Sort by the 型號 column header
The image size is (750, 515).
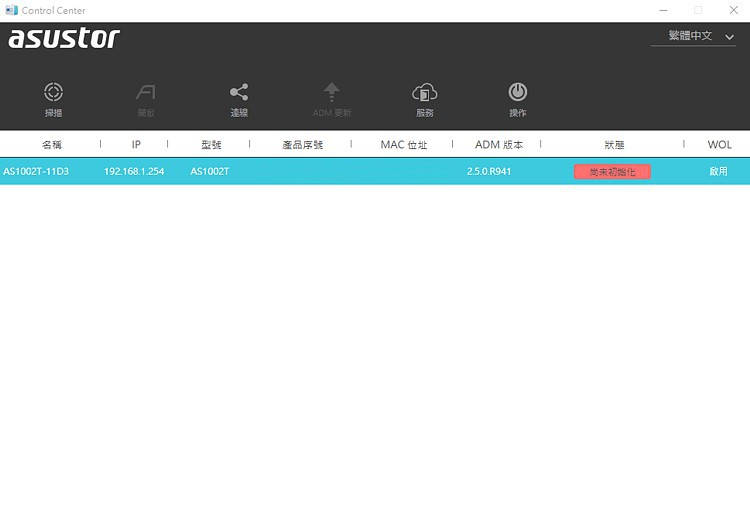coord(211,144)
